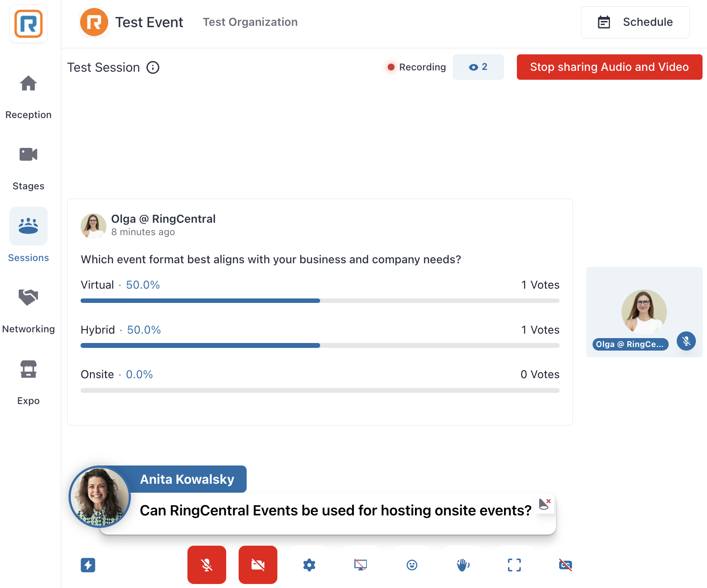Viewport: 707px width, 588px height.
Task: Open emoji reactions smiley icon
Action: tap(412, 565)
